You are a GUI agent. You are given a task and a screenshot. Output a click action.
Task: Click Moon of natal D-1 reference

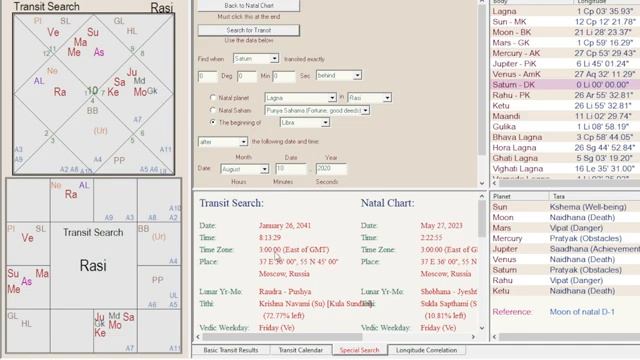(x=582, y=312)
